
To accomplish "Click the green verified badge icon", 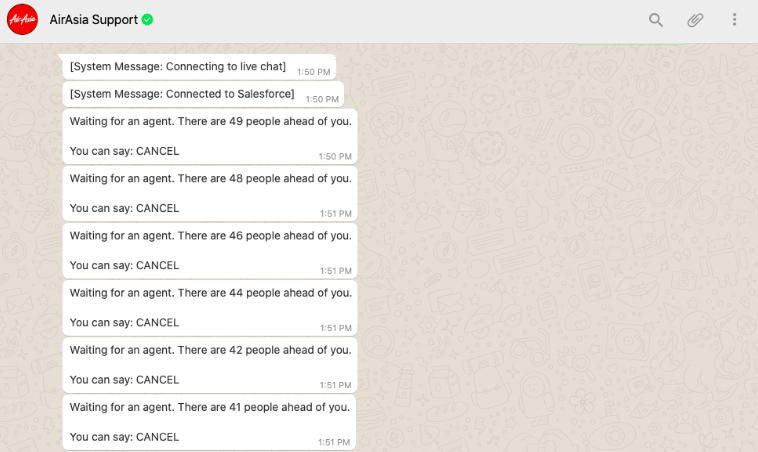I will pyautogui.click(x=147, y=20).
